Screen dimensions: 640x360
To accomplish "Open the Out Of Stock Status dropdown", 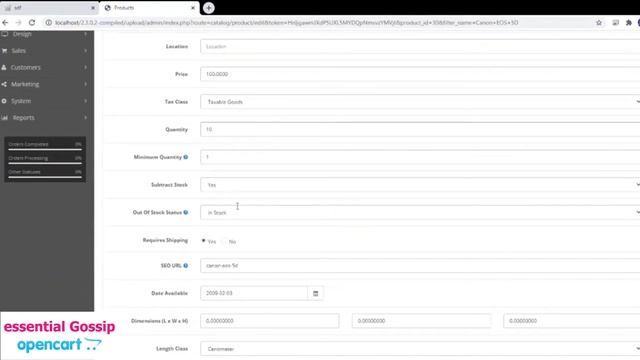I will coord(420,212).
